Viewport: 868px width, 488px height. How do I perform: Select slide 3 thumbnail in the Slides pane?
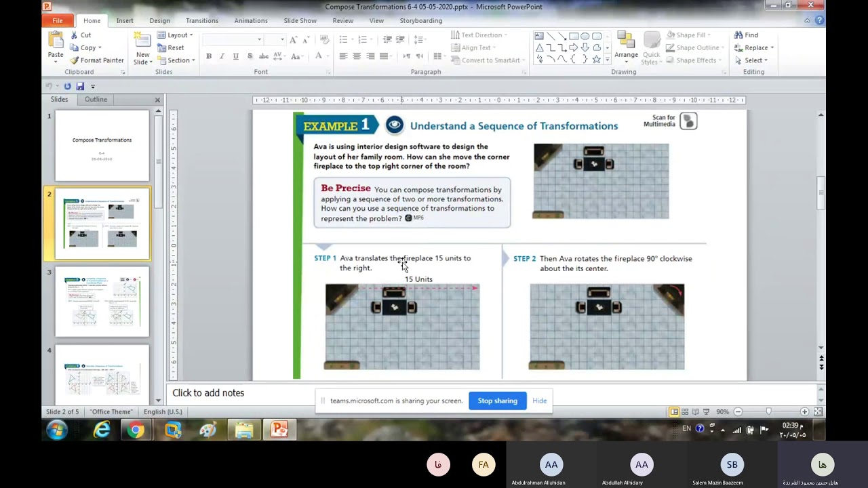(102, 301)
